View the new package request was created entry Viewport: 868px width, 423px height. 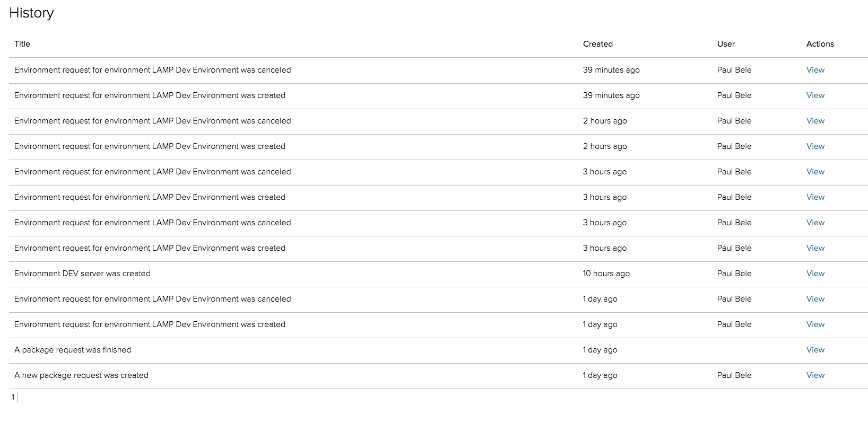point(815,375)
